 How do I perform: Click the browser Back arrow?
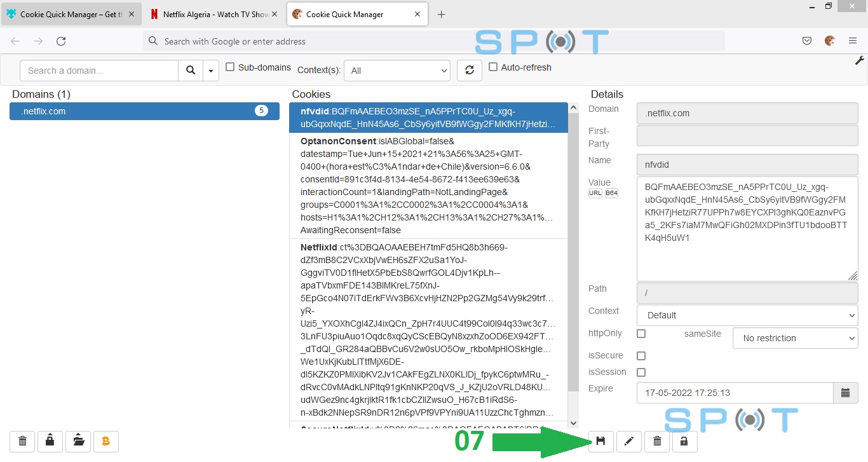(x=15, y=41)
